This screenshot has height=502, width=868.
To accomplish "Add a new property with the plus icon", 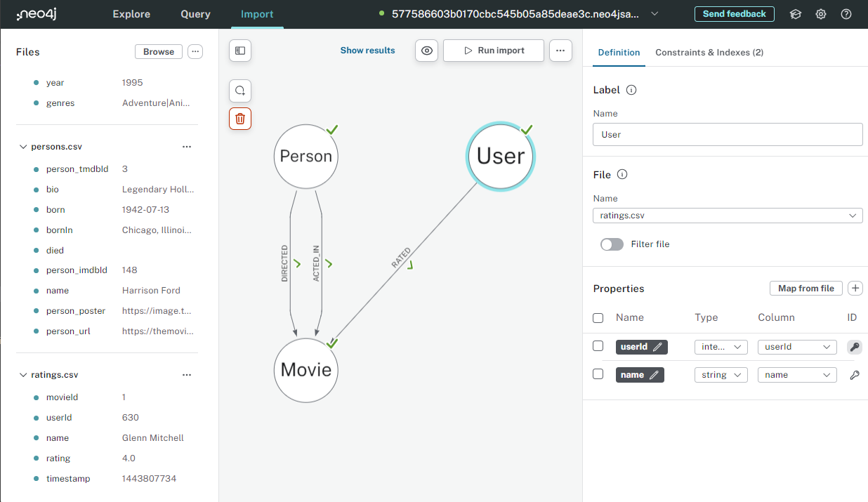I will pos(855,288).
